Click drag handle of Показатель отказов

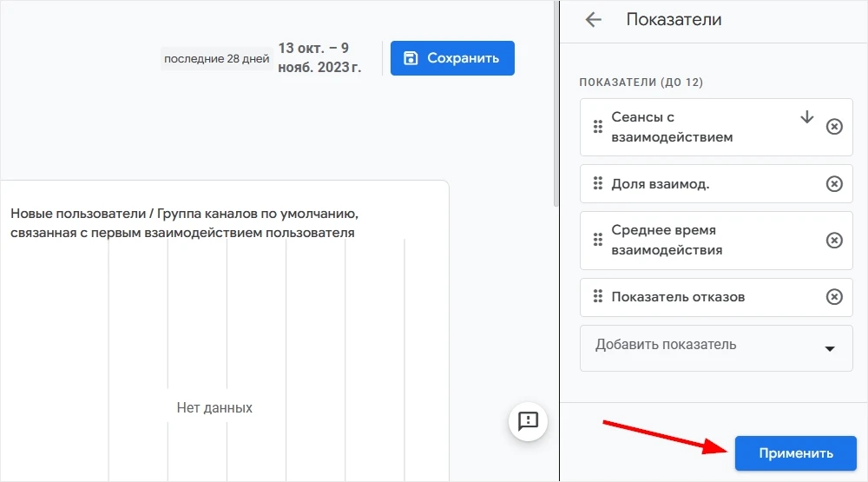598,296
